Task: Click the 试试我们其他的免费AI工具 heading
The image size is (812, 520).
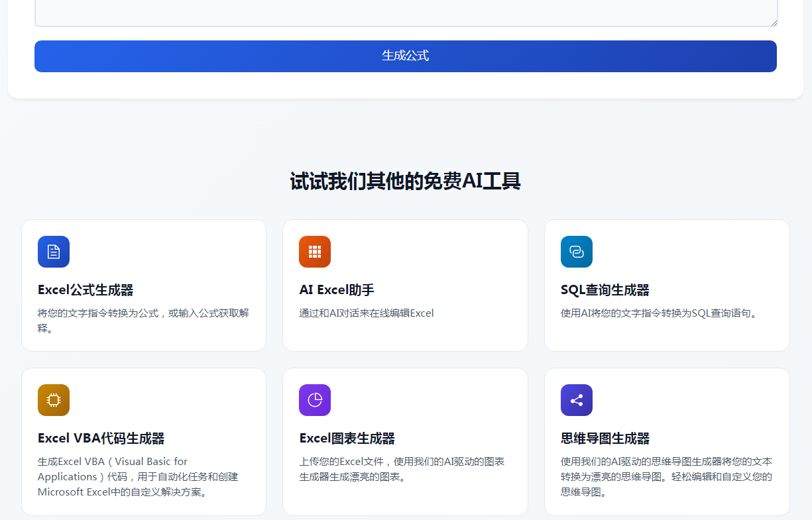Action: pyautogui.click(x=405, y=181)
